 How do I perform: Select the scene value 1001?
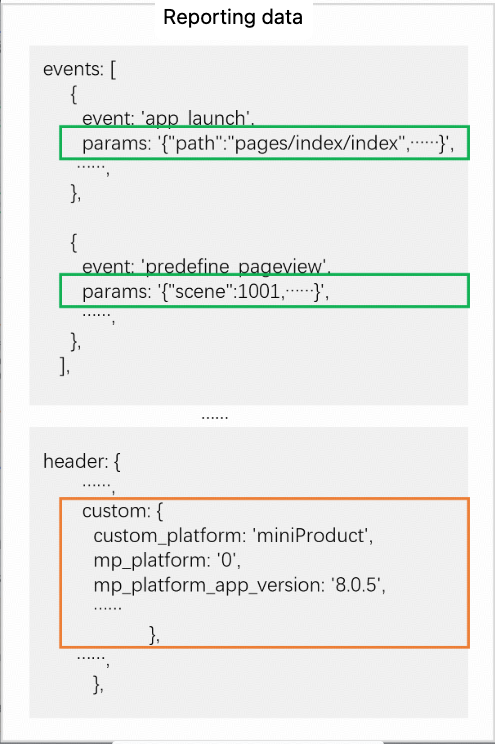click(x=259, y=291)
